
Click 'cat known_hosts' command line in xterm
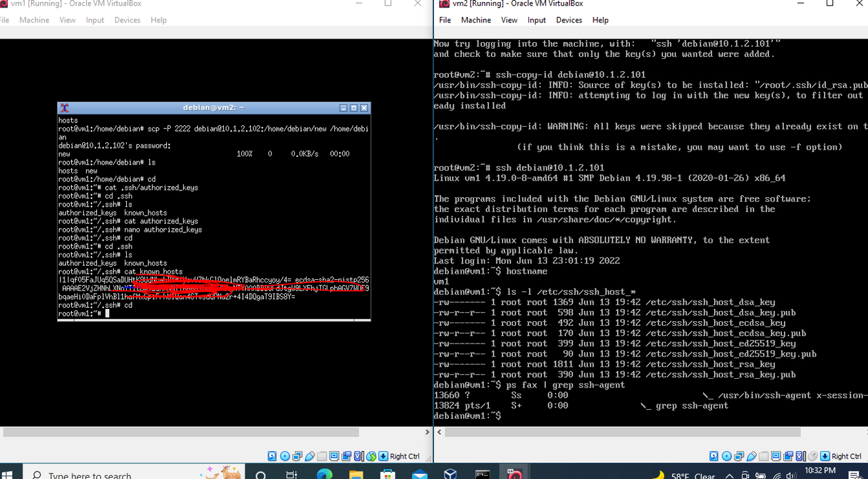[x=120, y=272]
